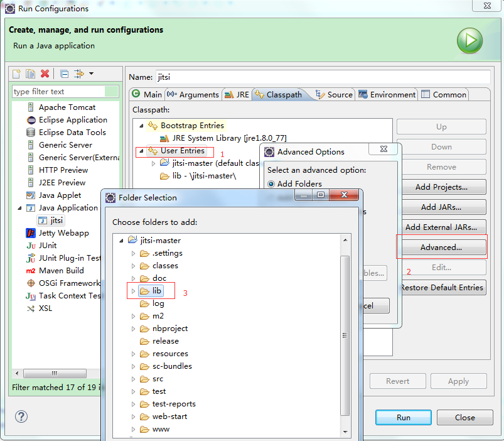Click the green Run play icon in the header
This screenshot has width=504, height=441.
tap(469, 41)
